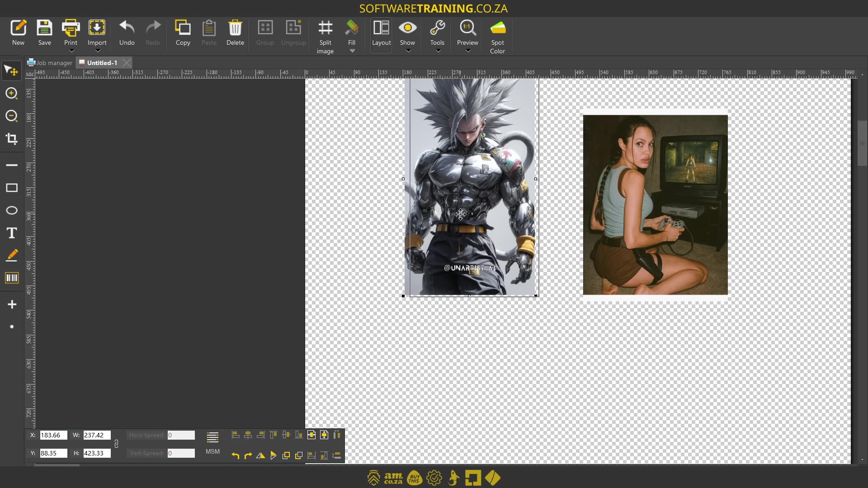868x488 pixels.
Task: Click the Preview magnifier icon
Action: pos(467,28)
